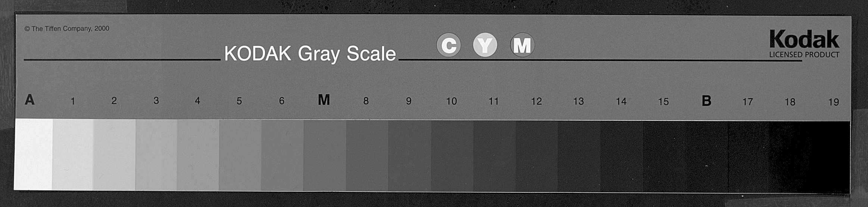The width and height of the screenshot is (868, 207).
Task: Select the mid-gray swatch under M
Action: pyautogui.click(x=325, y=155)
